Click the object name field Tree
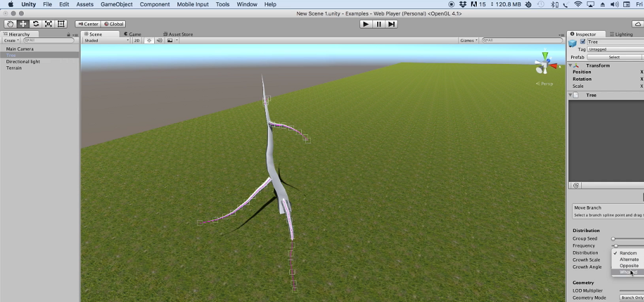The height and width of the screenshot is (302, 644). click(616, 42)
